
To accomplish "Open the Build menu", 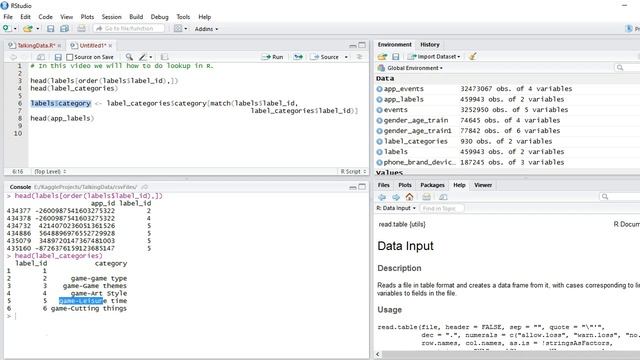I will pos(136,17).
